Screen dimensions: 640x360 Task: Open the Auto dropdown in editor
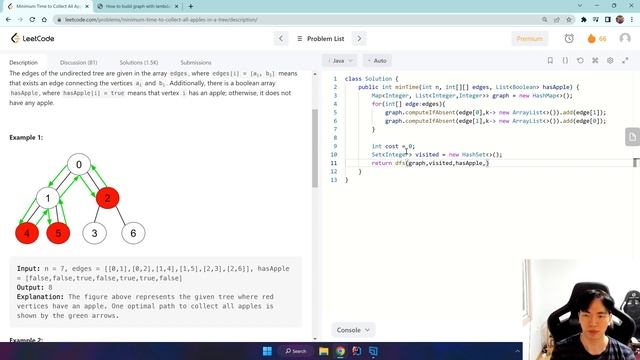coord(377,60)
